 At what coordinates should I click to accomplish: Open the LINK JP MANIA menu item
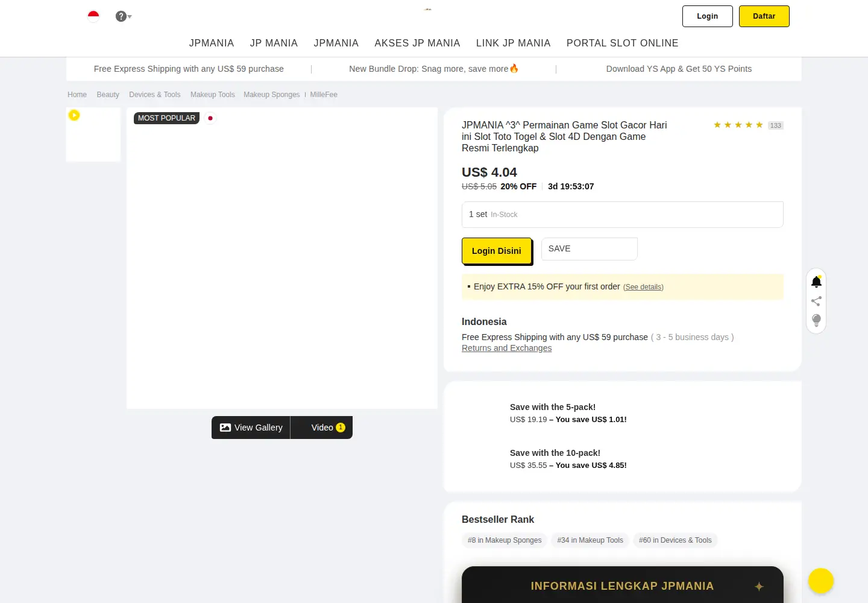click(514, 43)
